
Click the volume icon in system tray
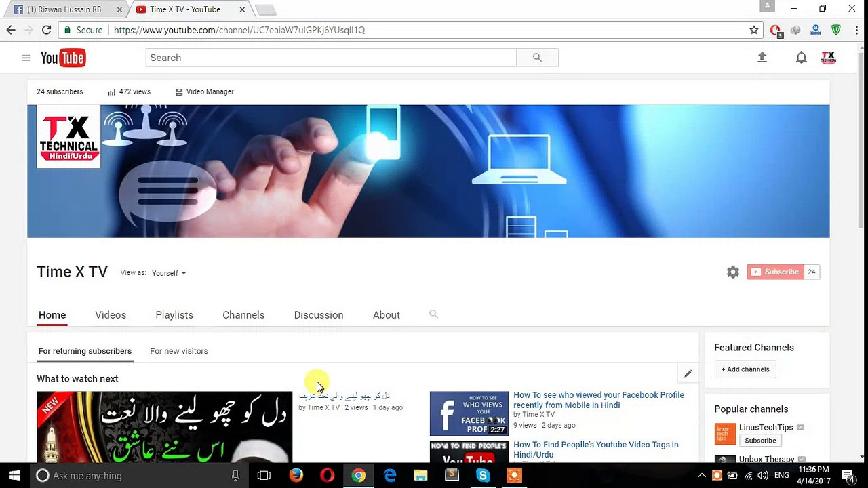[763, 475]
